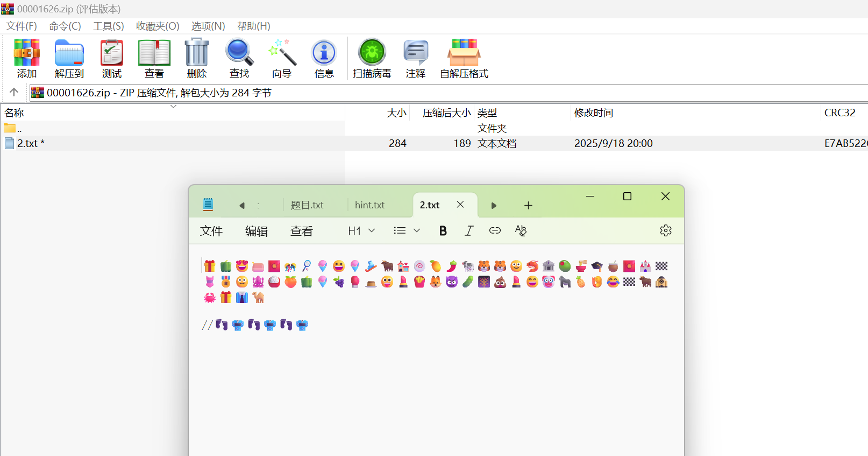
Task: Click the 自解压格式 (SFX) icon
Action: pos(464,58)
